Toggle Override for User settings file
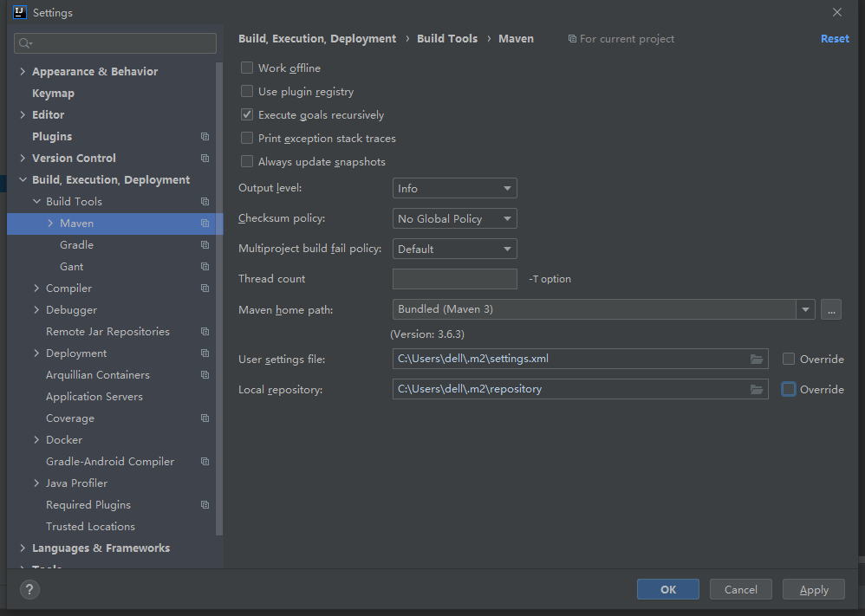This screenshot has width=865, height=616. point(789,359)
